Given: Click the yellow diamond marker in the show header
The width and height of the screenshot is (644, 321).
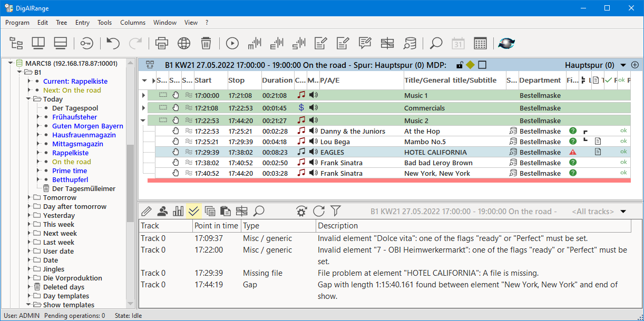Looking at the screenshot, I should click(x=470, y=65).
